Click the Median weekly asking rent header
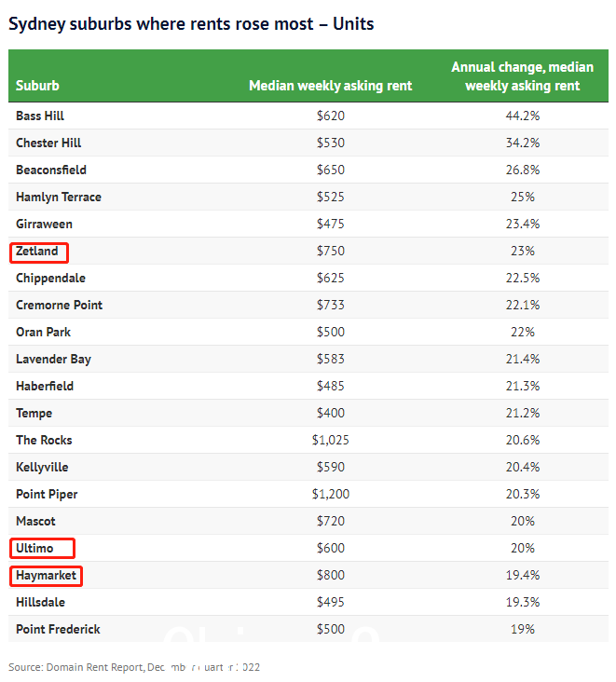Viewport: 616px width, 682px height. point(330,86)
